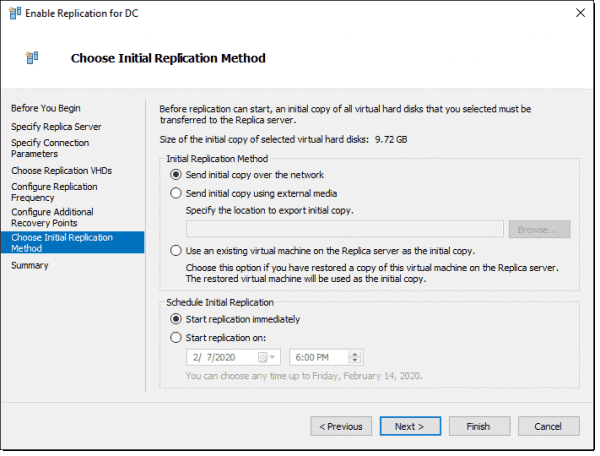Click the Previous button
This screenshot has height=456, width=600.
341,426
